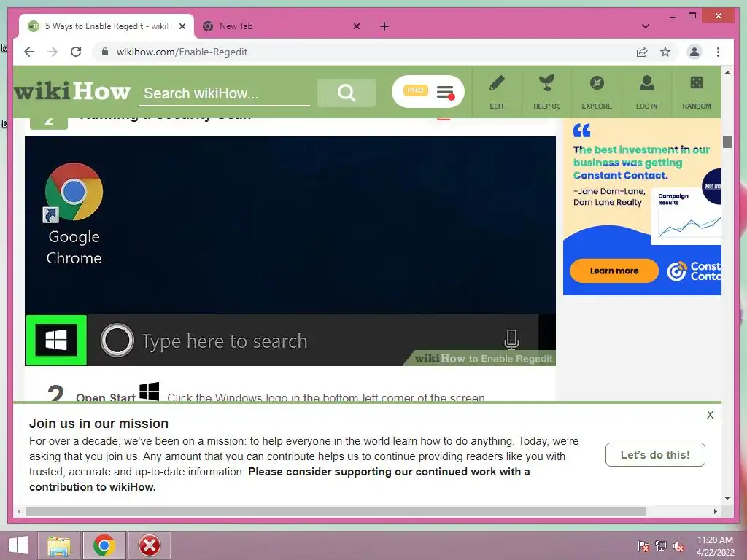Click the browser forward arrow
This screenshot has width=747, height=560.
pyautogui.click(x=53, y=52)
